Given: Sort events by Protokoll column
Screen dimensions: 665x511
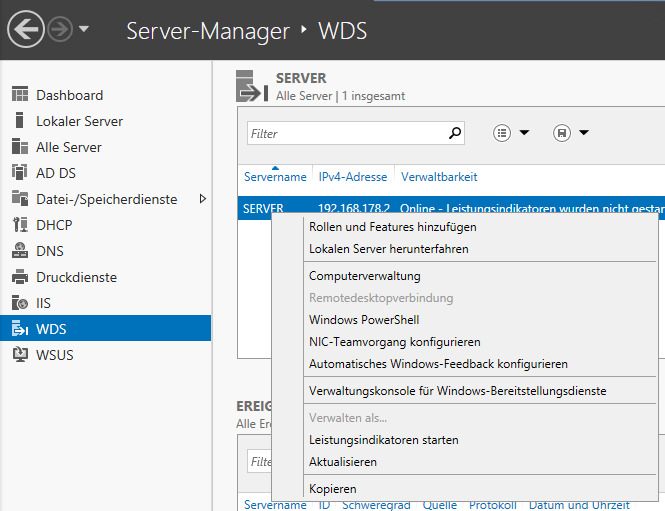Looking at the screenshot, I should [x=492, y=505].
